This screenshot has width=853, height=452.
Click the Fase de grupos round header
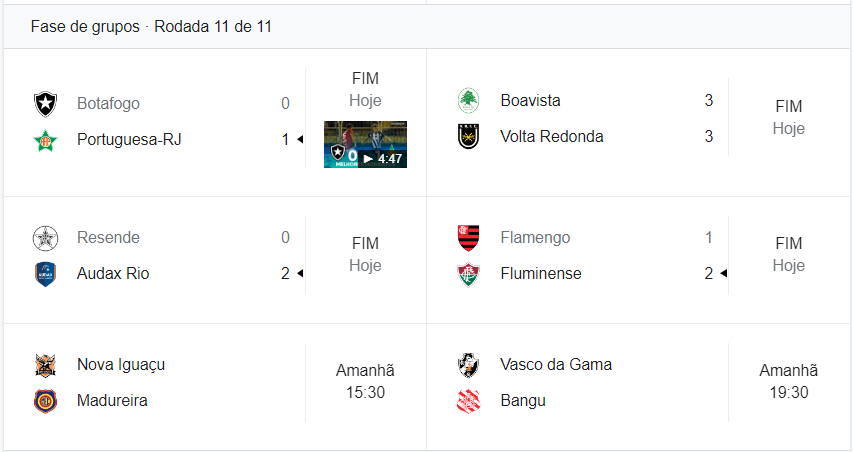151,27
